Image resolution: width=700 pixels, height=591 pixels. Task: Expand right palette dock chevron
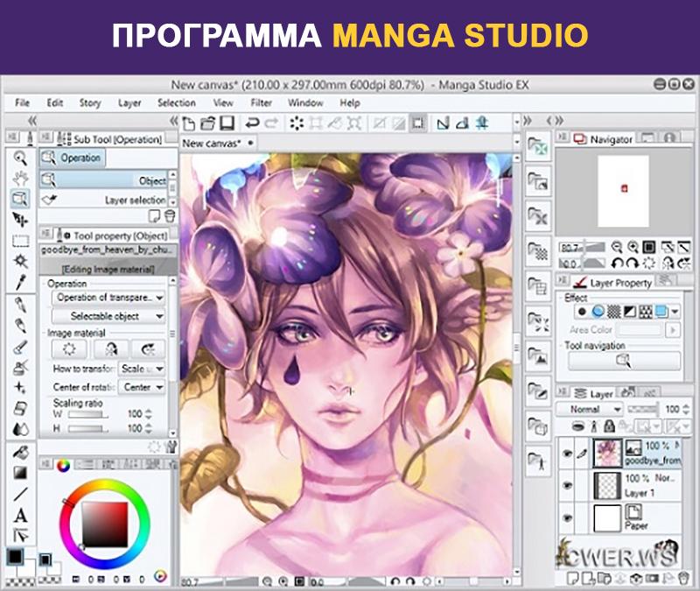pos(528,121)
